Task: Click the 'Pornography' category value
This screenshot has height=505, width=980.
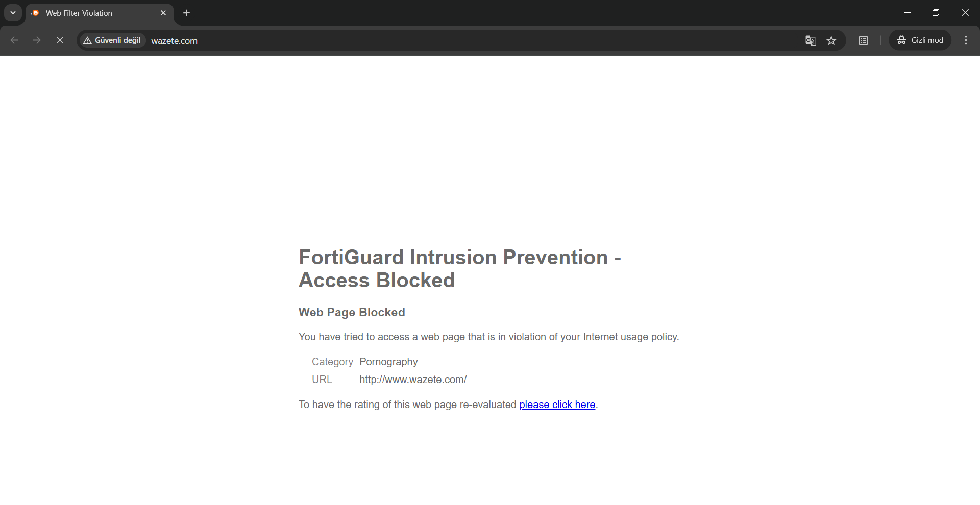Action: (x=388, y=362)
